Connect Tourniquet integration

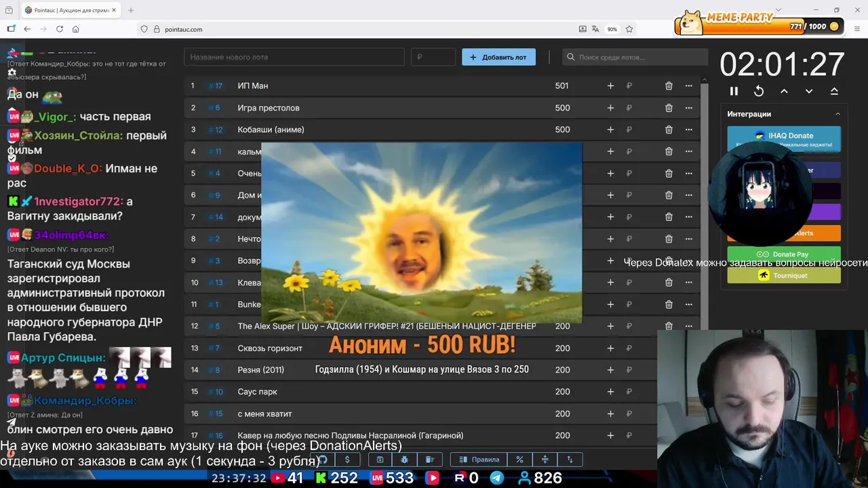(784, 275)
